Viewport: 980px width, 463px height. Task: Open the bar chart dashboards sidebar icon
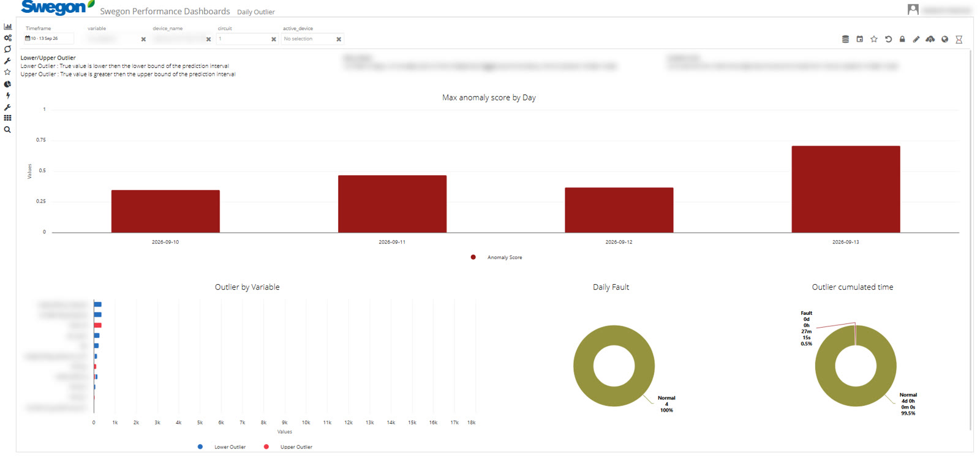(x=7, y=26)
